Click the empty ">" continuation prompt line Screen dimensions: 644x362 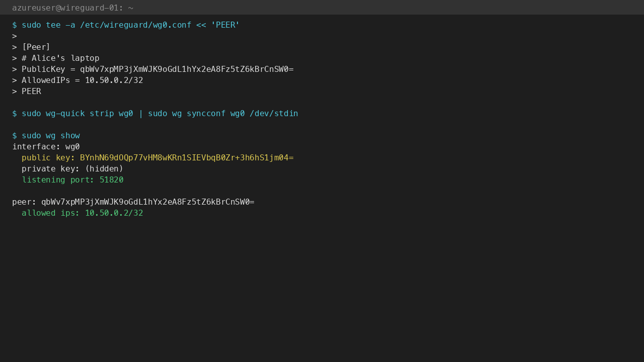[x=15, y=36]
